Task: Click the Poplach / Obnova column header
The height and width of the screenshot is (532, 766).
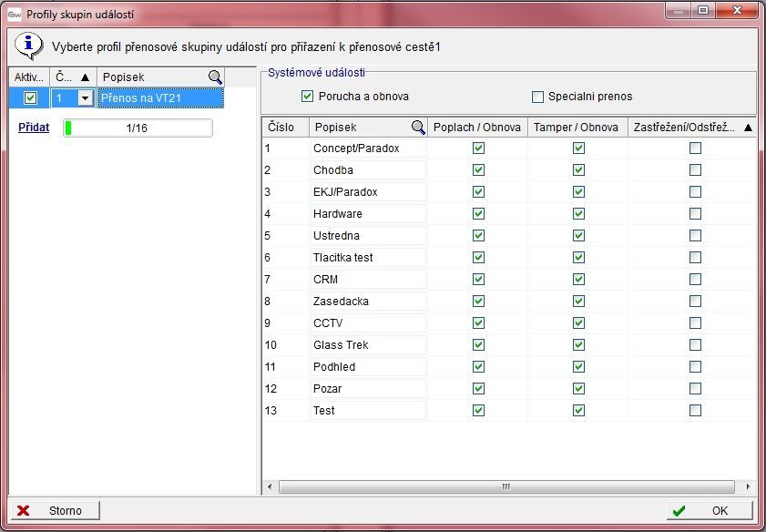Action: 477,128
